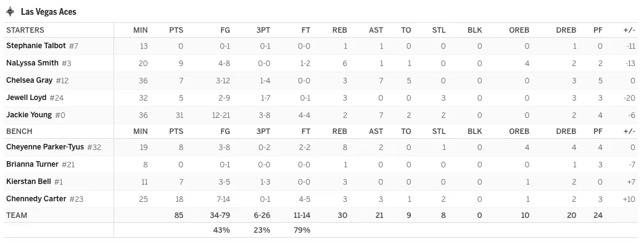This screenshot has width=644, height=242.
Task: Select the starters 3PT column header
Action: pos(263,30)
